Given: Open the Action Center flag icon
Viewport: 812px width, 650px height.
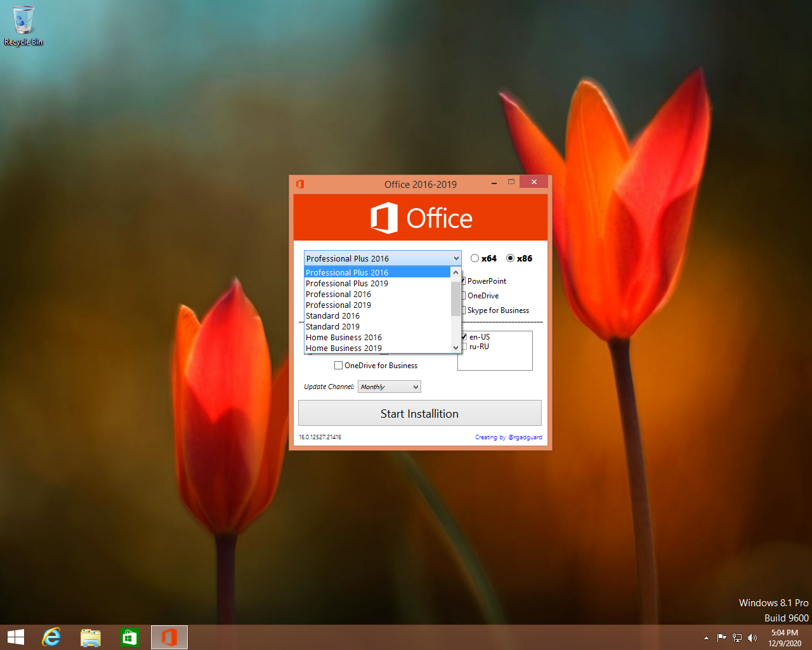Looking at the screenshot, I should tap(721, 638).
